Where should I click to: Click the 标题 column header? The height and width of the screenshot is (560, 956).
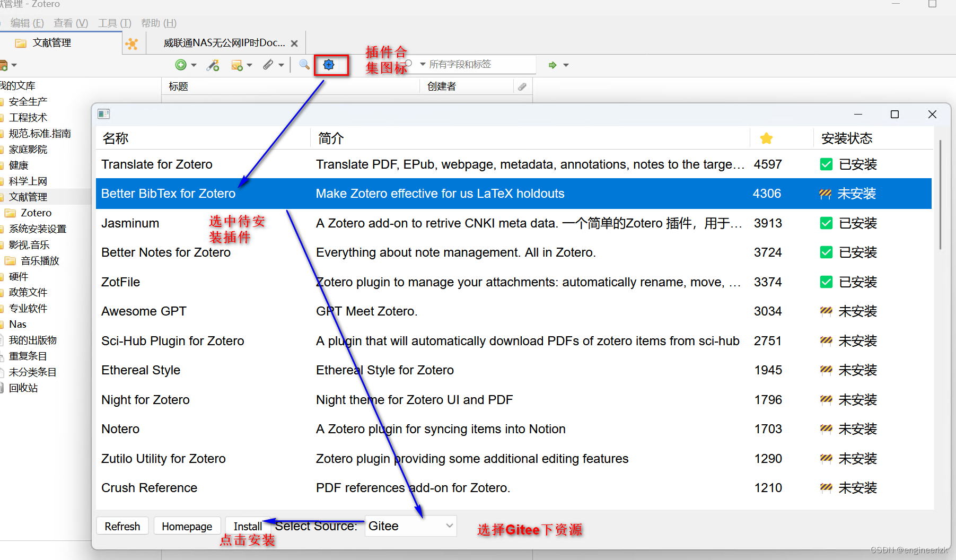(291, 86)
